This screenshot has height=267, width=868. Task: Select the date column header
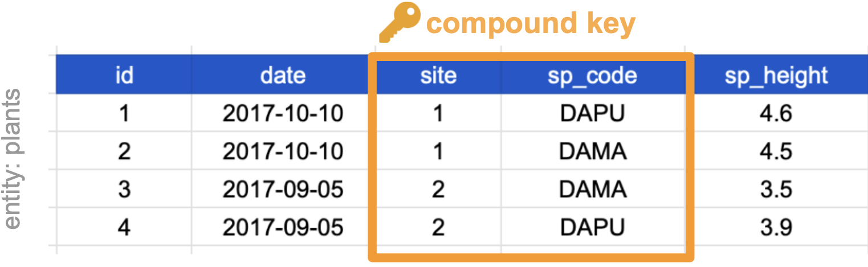tap(283, 75)
